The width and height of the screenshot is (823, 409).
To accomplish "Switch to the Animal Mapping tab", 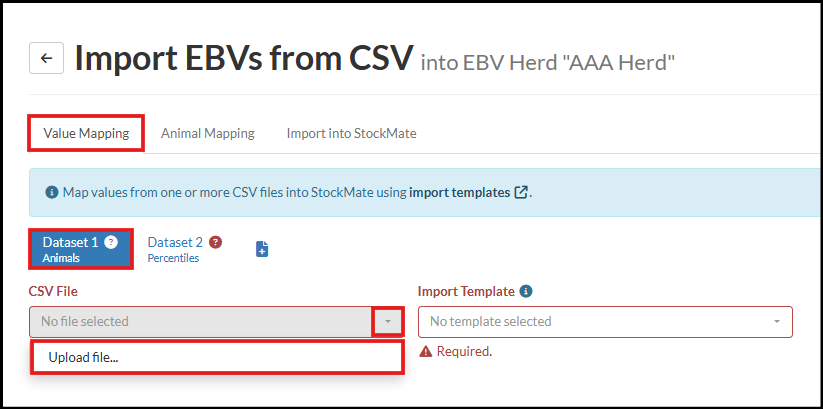I will pos(207,133).
